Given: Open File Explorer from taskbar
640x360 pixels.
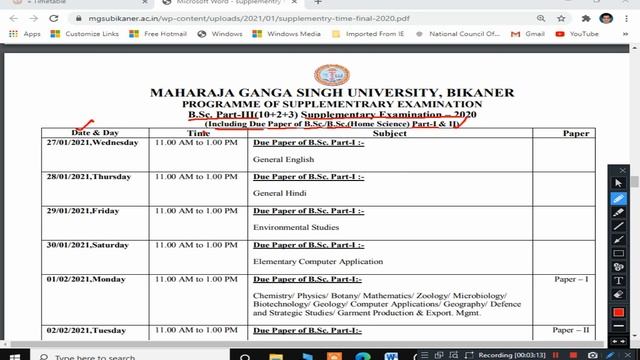Looking at the screenshot, I should (276, 356).
